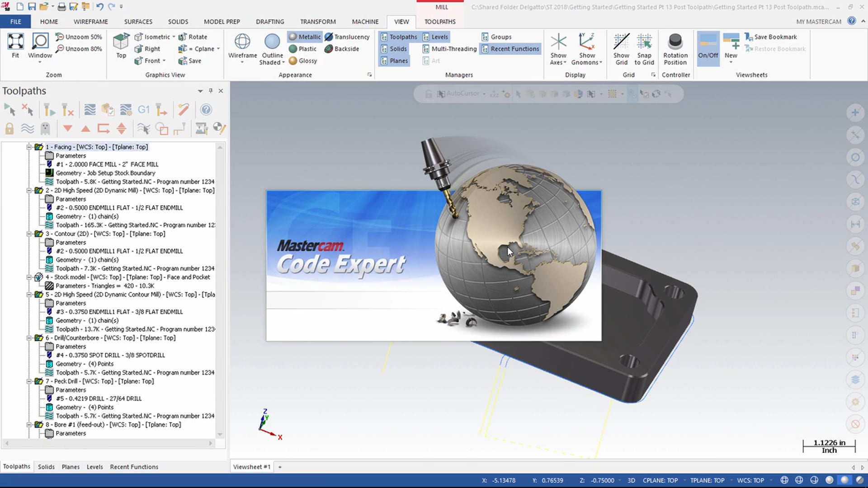Viewport: 868px width, 488px height.
Task: Click Select all operations icon in Toolpaths
Action: 9,109
